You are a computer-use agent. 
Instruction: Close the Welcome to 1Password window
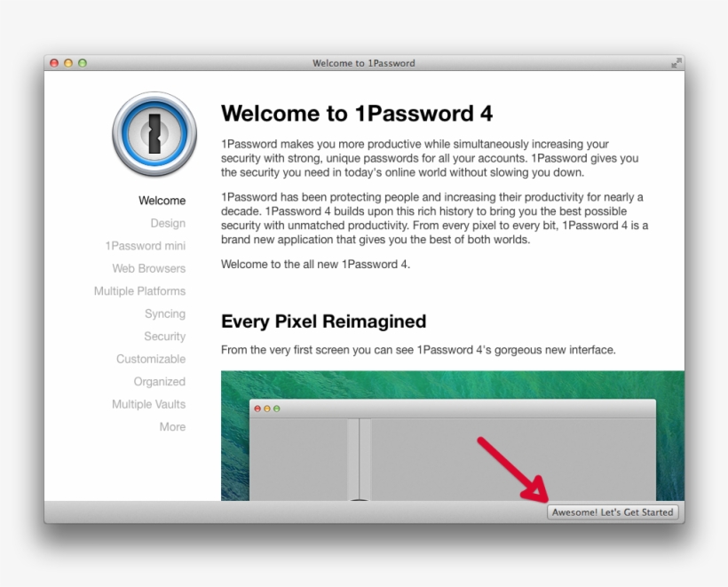tap(54, 63)
